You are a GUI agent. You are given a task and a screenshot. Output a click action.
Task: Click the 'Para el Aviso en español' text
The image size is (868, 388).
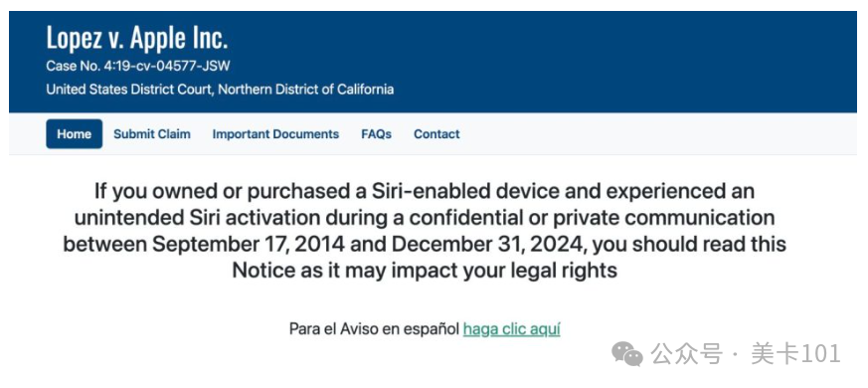coord(375,329)
